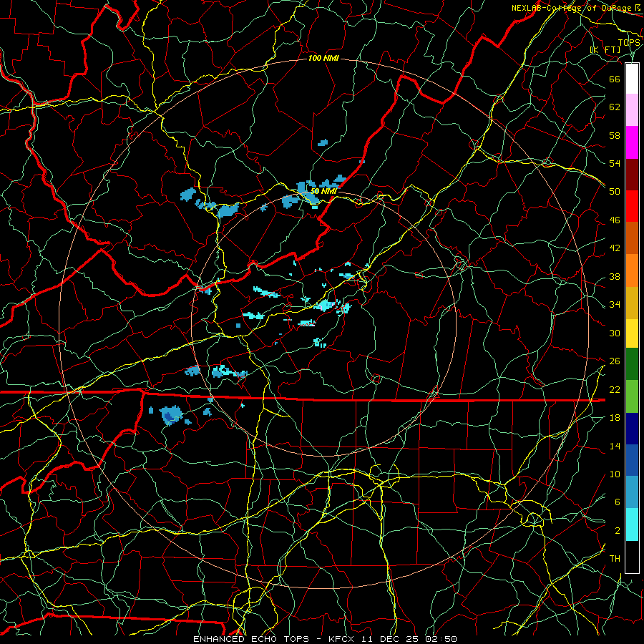Screen dimensions: 644x644
Task: Click the "ENHANCED ECHO TOPS" caption text
Action: point(251,639)
